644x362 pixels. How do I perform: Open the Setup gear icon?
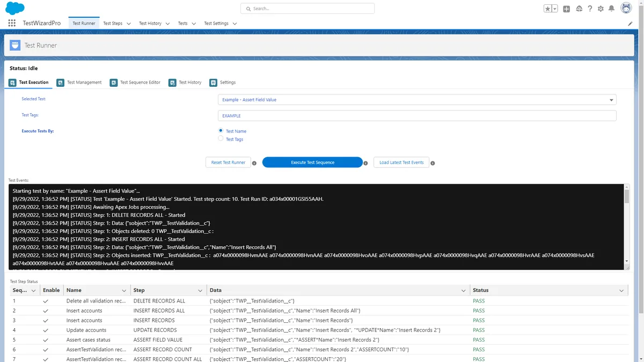601,9
